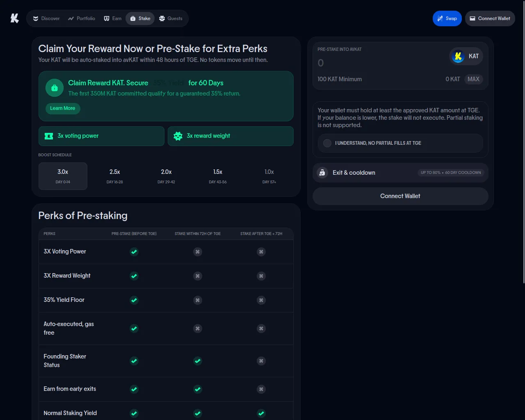Click the MAX amount button
525x420 pixels.
point(473,79)
